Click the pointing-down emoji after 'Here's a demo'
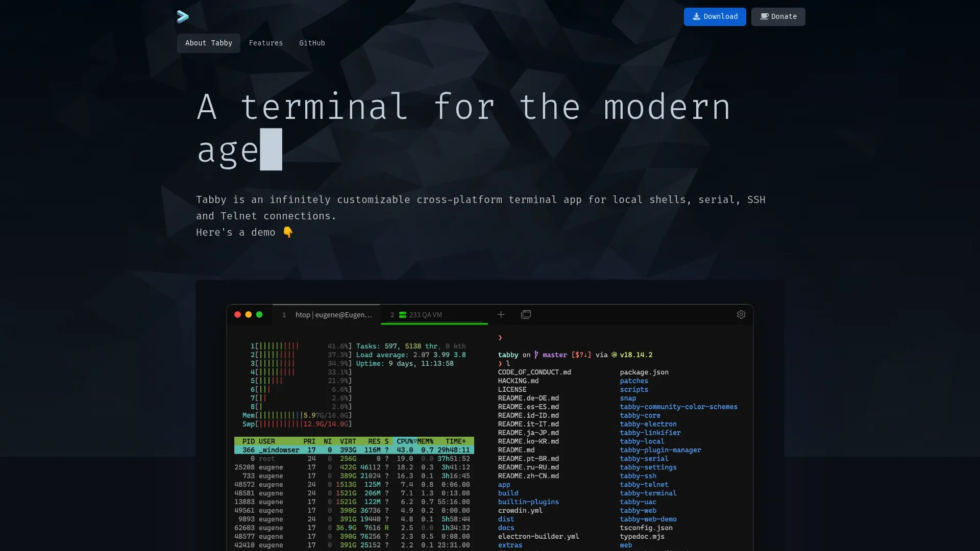The height and width of the screenshot is (551, 980). pos(288,232)
